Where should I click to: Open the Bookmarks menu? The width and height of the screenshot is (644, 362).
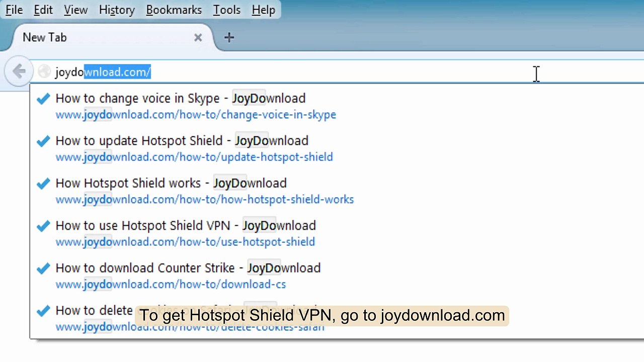click(174, 10)
